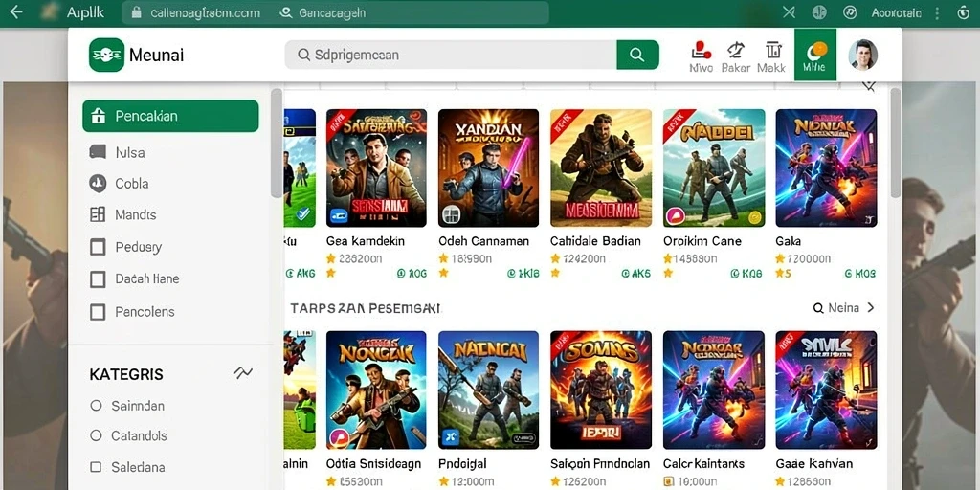This screenshot has width=980, height=490.
Task: Open the Makk header icon
Action: 771,57
